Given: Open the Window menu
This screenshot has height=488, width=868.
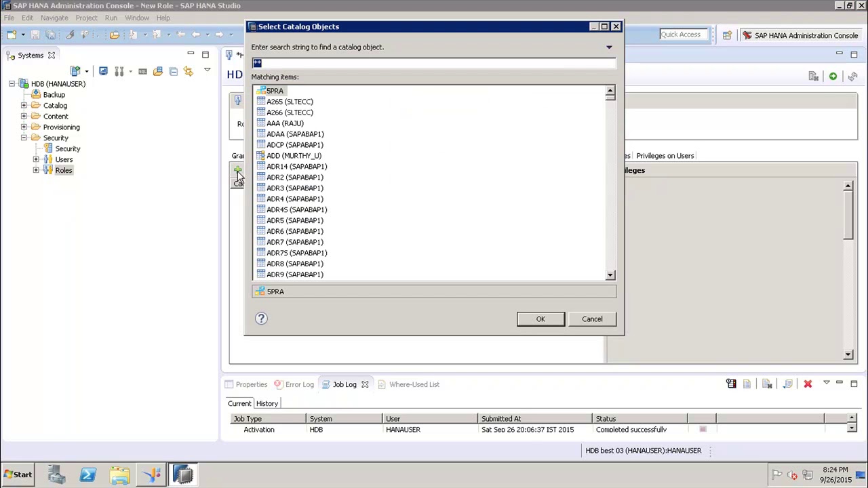Looking at the screenshot, I should [136, 18].
